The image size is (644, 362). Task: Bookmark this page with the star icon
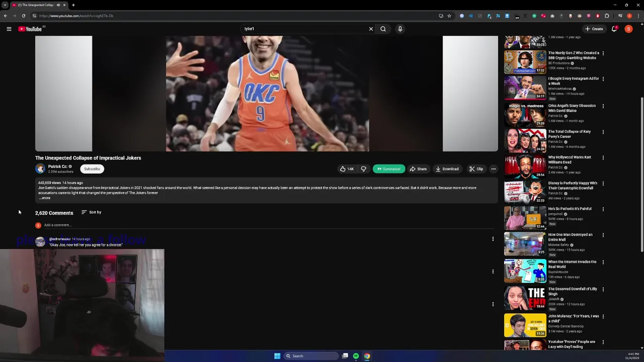click(449, 16)
